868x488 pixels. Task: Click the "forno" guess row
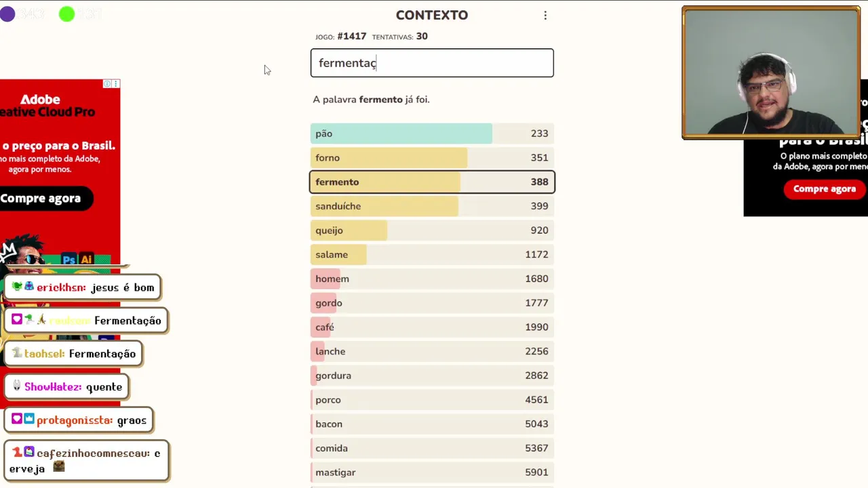[x=432, y=158]
